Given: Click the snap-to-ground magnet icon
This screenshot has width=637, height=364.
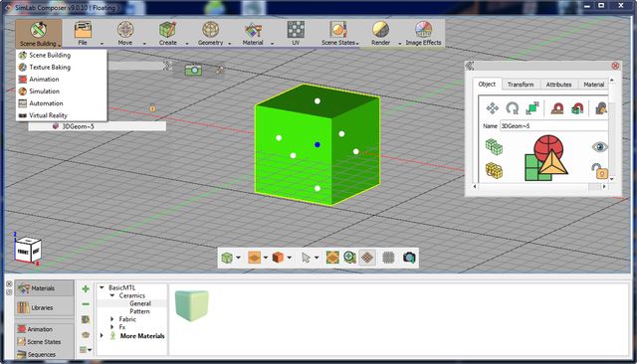Looking at the screenshot, I should (x=557, y=108).
